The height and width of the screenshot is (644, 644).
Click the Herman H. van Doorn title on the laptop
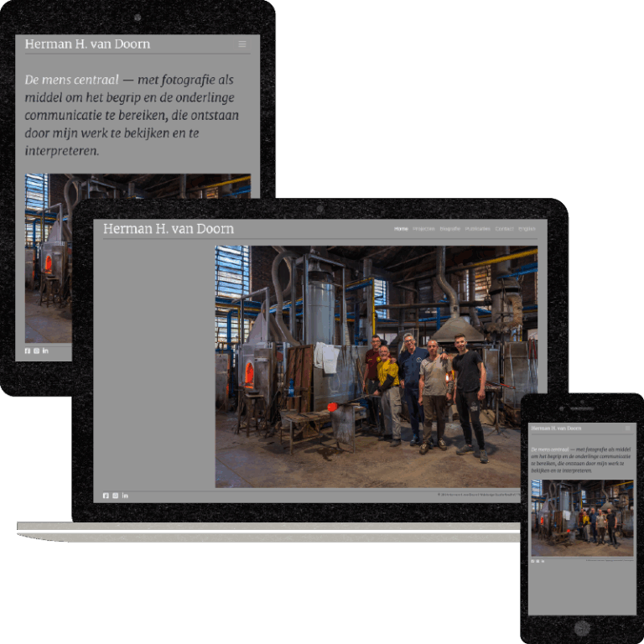[169, 229]
